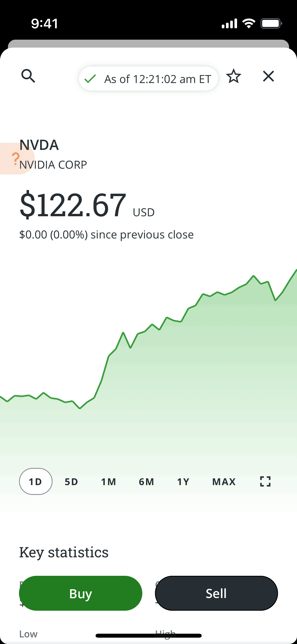
Task: Tap the search magnifier icon
Action: coord(28,76)
